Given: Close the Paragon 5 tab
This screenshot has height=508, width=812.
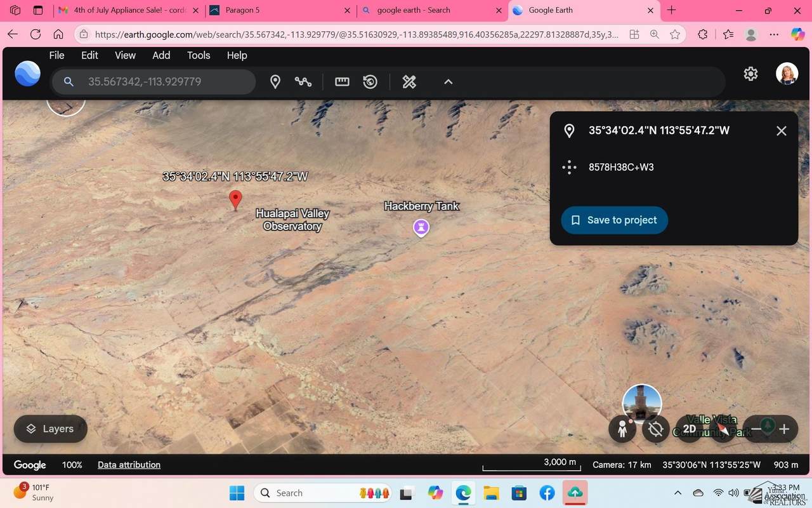Looking at the screenshot, I should [347, 11].
